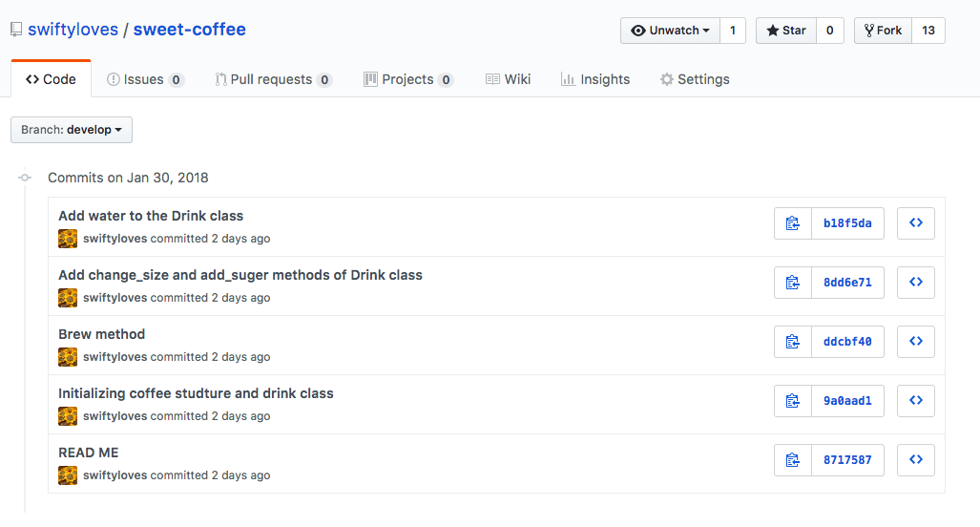Copy full SHA for commit 8dd6e71

[793, 283]
